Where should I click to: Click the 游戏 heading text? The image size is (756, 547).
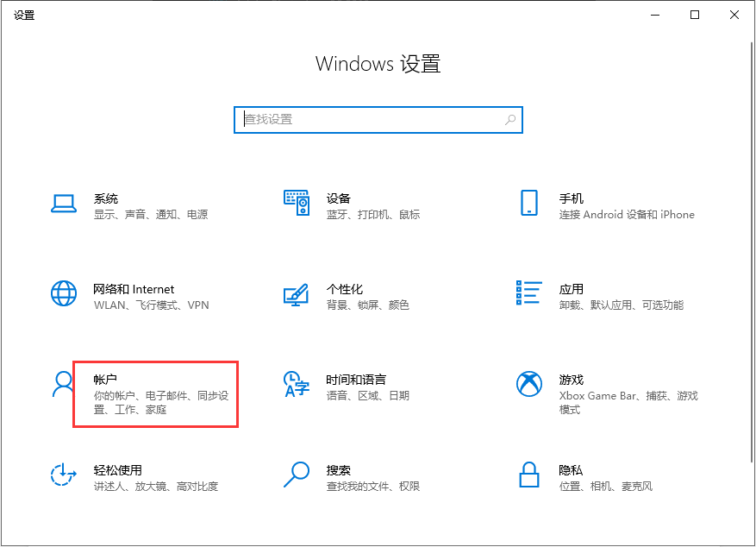coord(572,380)
